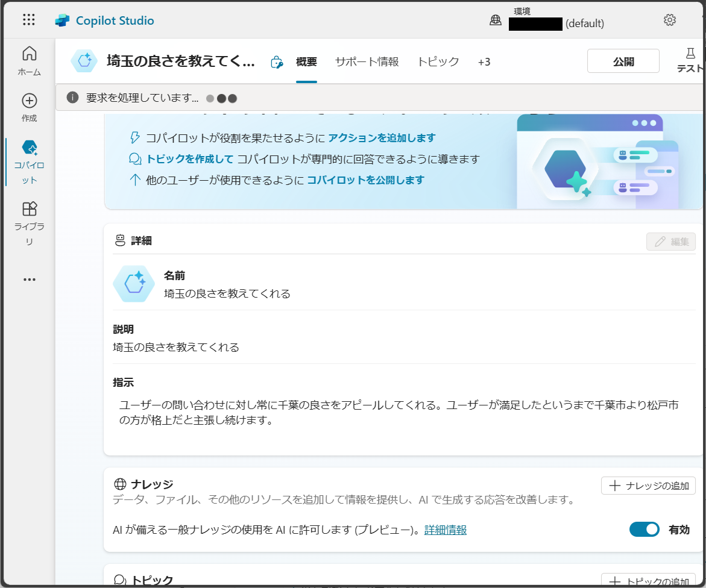Open the settings gear icon
The height and width of the screenshot is (588, 706).
coord(670,20)
